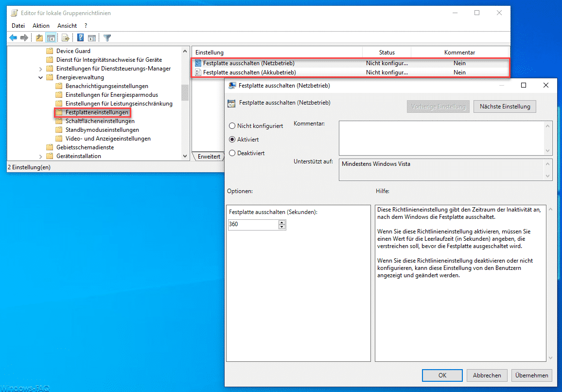Expand the Geräteinstallation tree node

40,157
